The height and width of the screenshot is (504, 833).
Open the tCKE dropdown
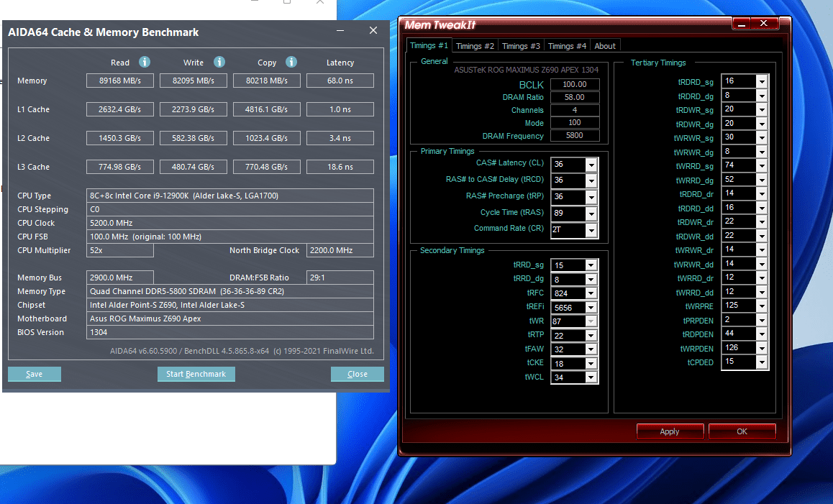591,364
